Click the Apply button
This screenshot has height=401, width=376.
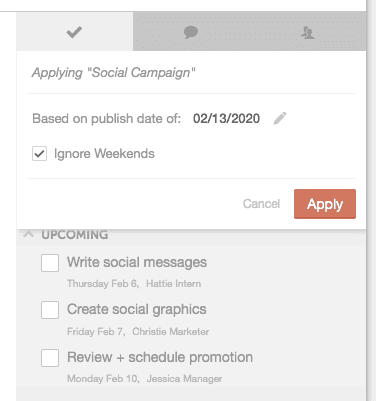[x=325, y=204]
